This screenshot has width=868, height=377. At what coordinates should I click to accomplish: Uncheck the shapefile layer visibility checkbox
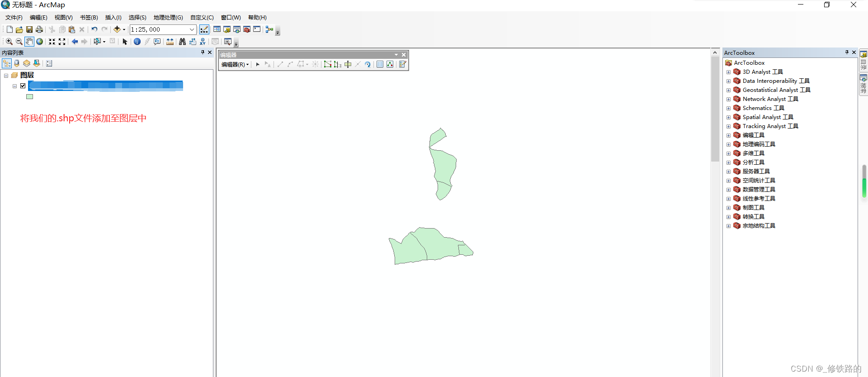23,86
